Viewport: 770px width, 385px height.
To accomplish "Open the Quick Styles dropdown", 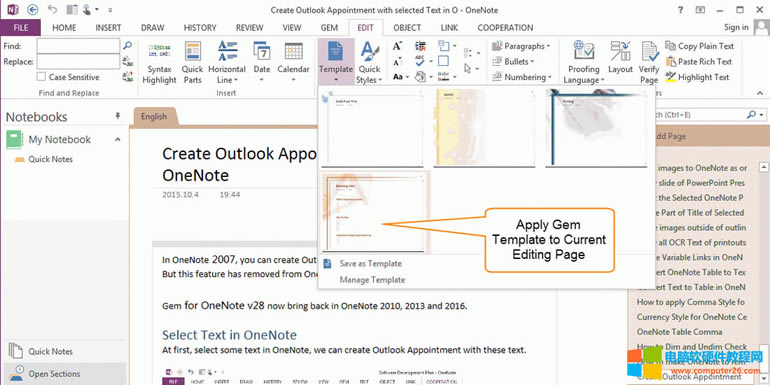I will (369, 63).
